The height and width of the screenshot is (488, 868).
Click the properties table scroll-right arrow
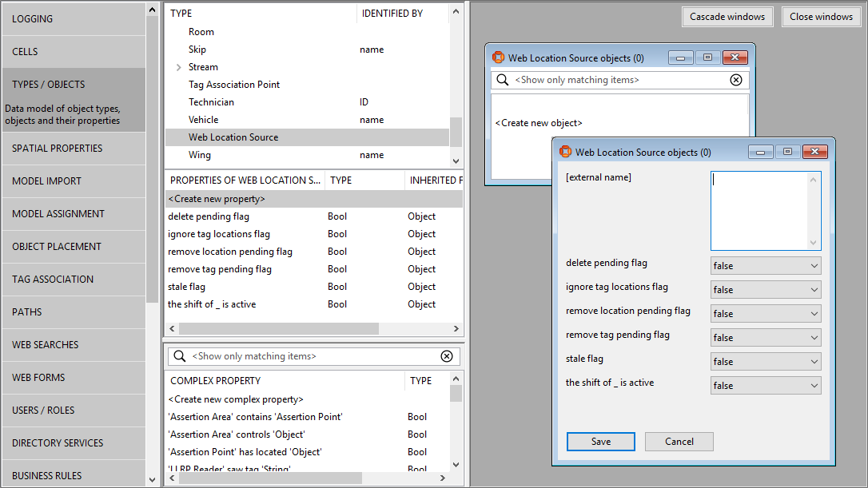[x=456, y=328]
